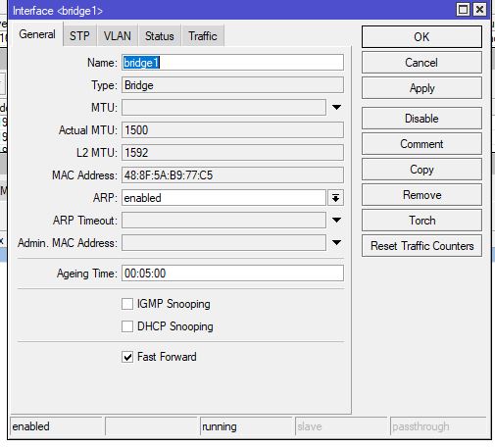
Task: Click the Name input field
Action: click(232, 63)
